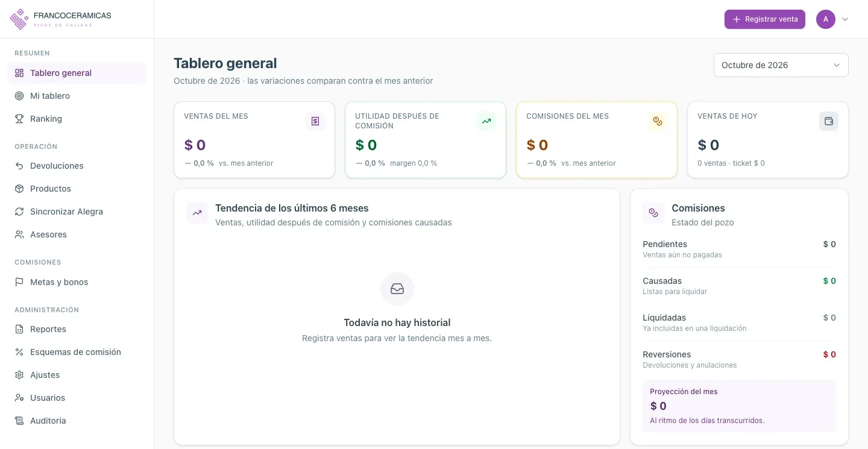
Task: Click the Sincronizar Alegra refresh icon
Action: [19, 212]
